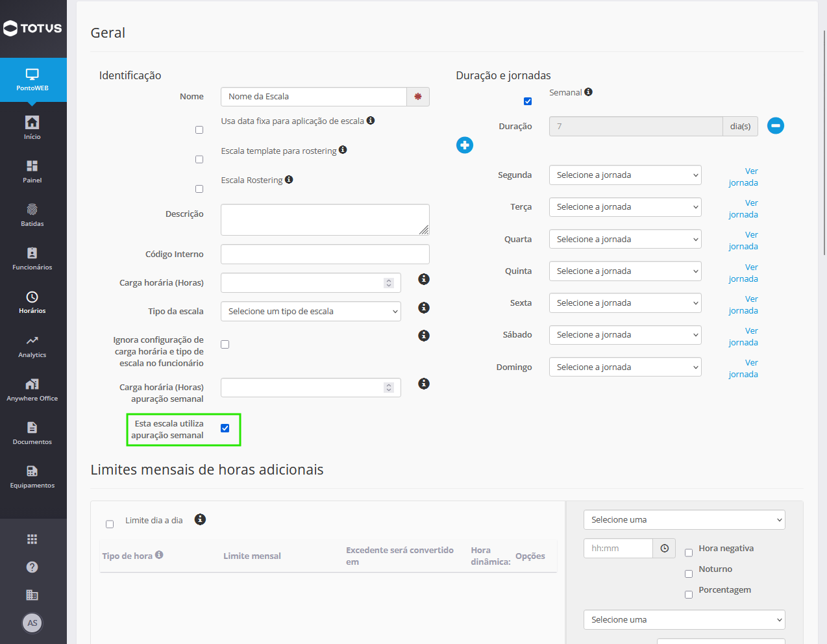The width and height of the screenshot is (827, 644).
Task: Click info icon beside Tipo de hora header
Action: 159,555
